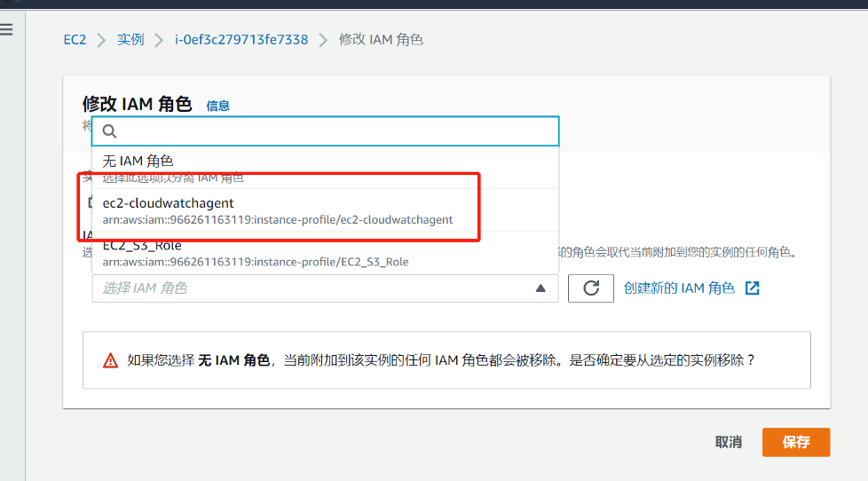Viewport: 868px width, 481px height.
Task: Collapse the 选择 IAM 角色 dropdown
Action: [x=326, y=288]
